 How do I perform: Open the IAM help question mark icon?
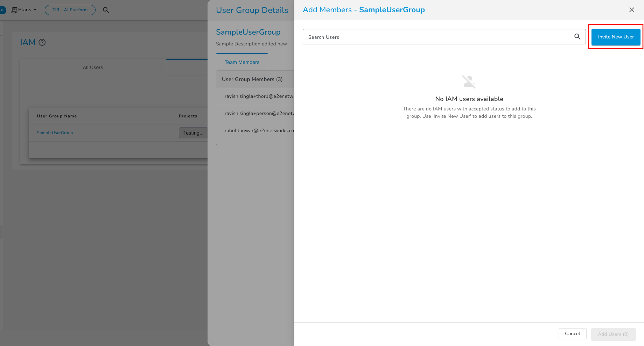42,42
